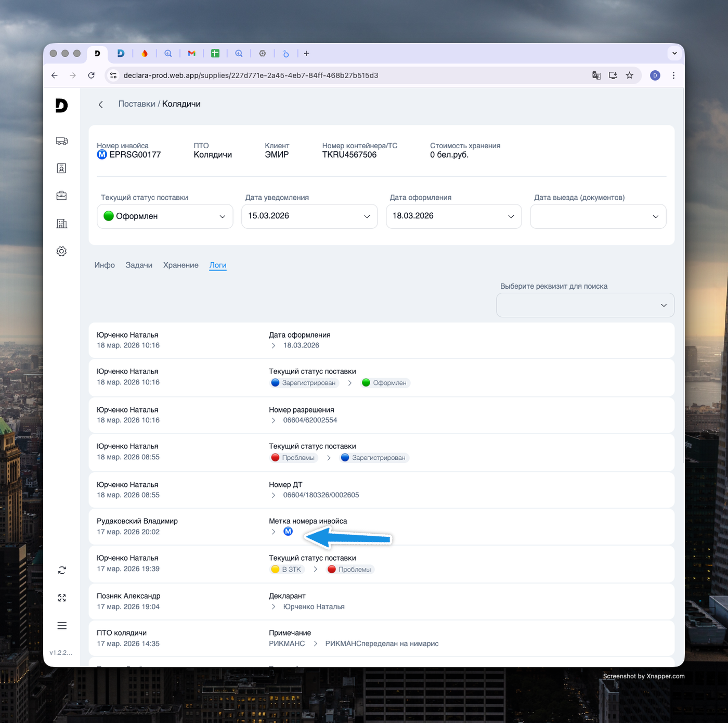Viewport: 728px width, 723px height.
Task: Open the Google Translate icon in the address bar
Action: [x=596, y=75]
